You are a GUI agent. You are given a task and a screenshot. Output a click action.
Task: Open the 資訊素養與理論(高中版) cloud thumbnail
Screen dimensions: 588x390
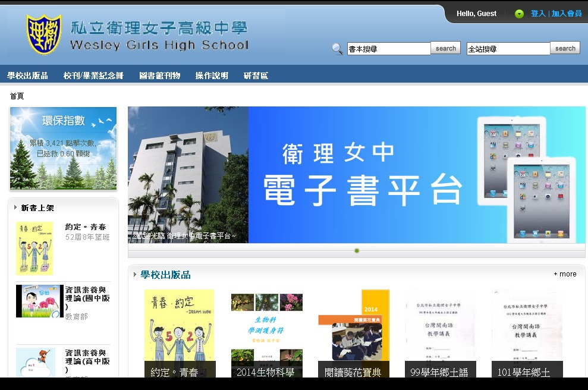[x=36, y=362]
